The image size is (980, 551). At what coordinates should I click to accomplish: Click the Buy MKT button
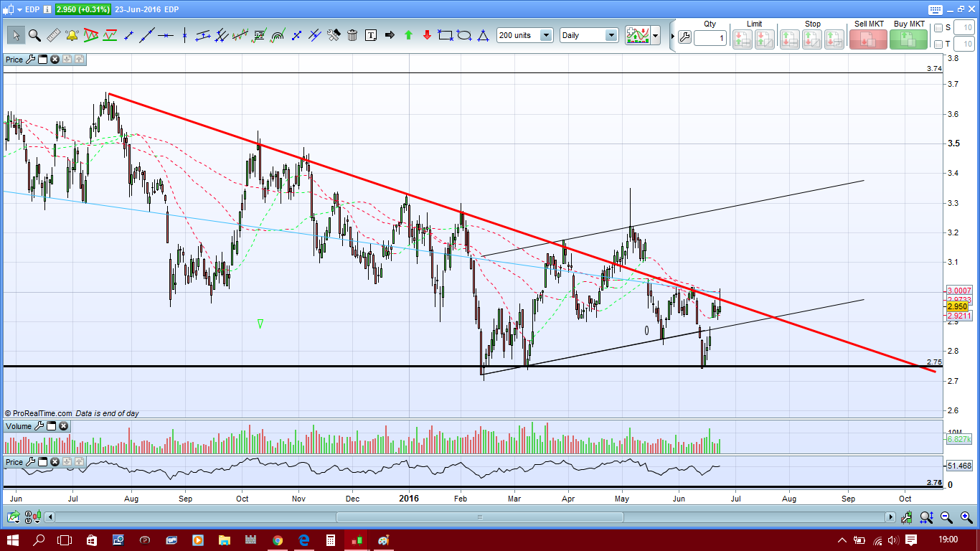tap(909, 39)
